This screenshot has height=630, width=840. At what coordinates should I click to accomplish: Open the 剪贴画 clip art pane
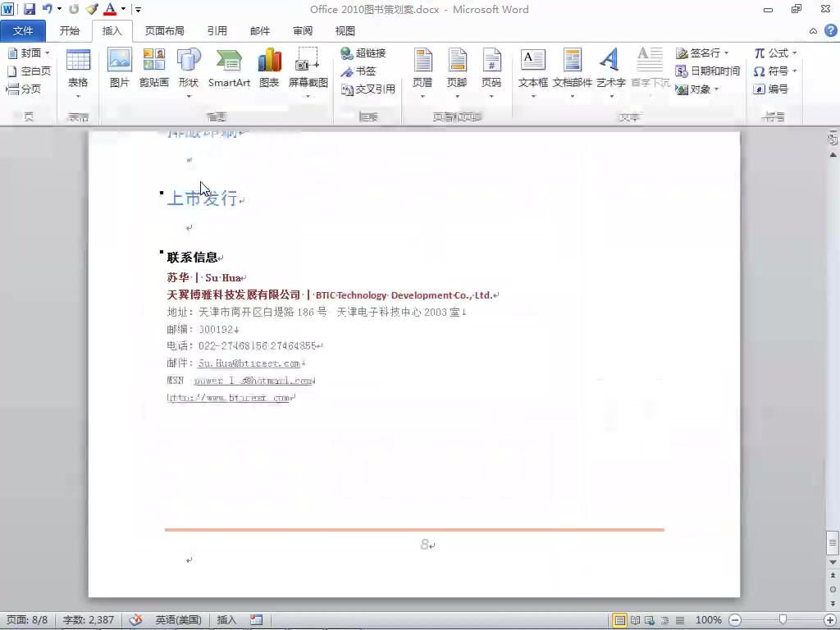(x=153, y=70)
